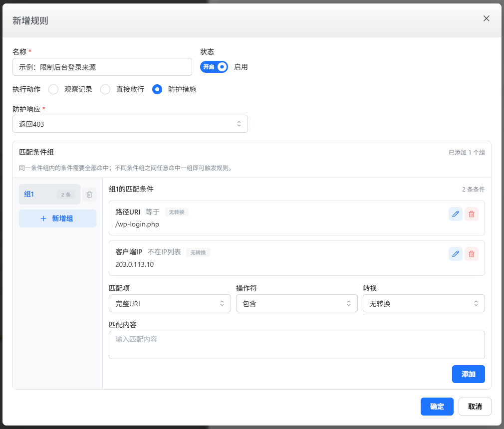Close the 新增规则 dialog
This screenshot has height=429, width=504.
pyautogui.click(x=487, y=18)
